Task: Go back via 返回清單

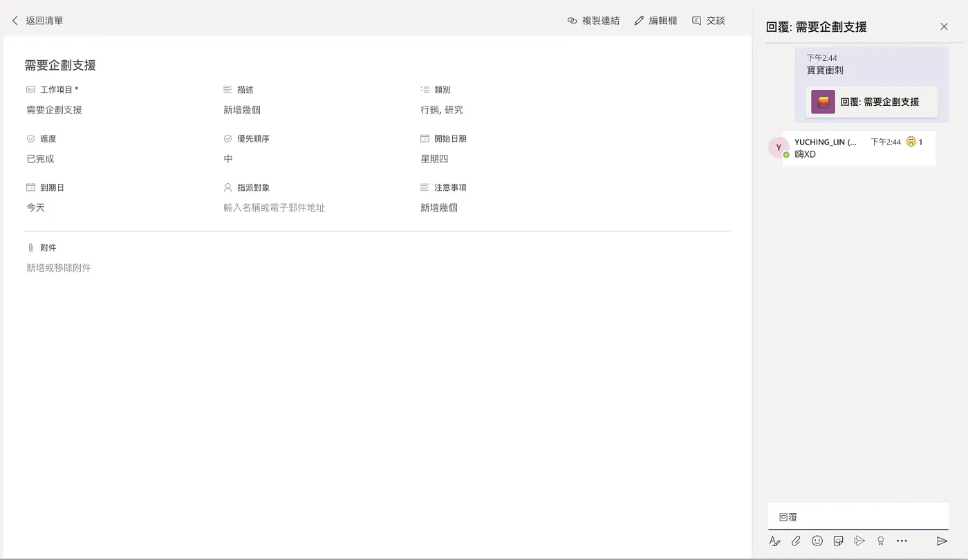Action: click(38, 21)
